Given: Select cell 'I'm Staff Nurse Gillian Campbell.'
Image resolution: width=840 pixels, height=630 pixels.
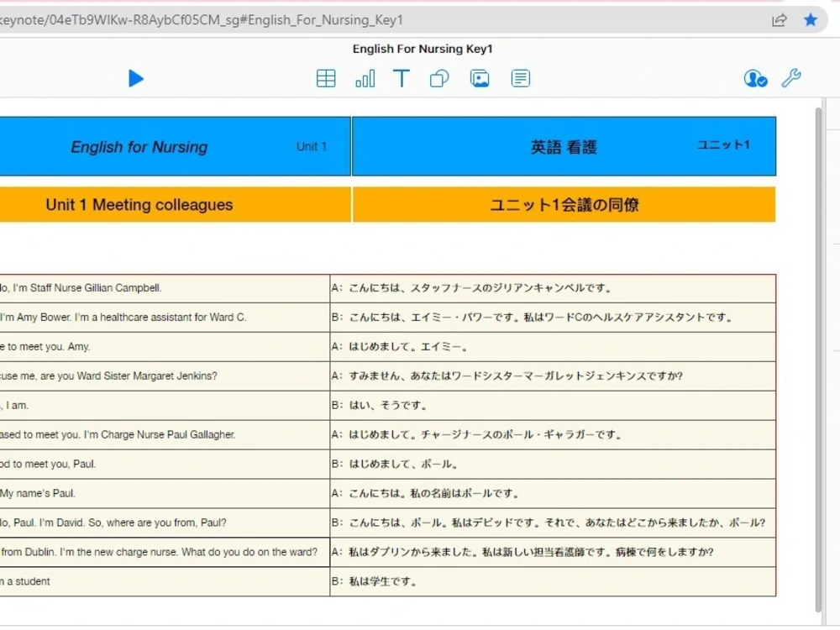Looking at the screenshot, I should (x=165, y=288).
